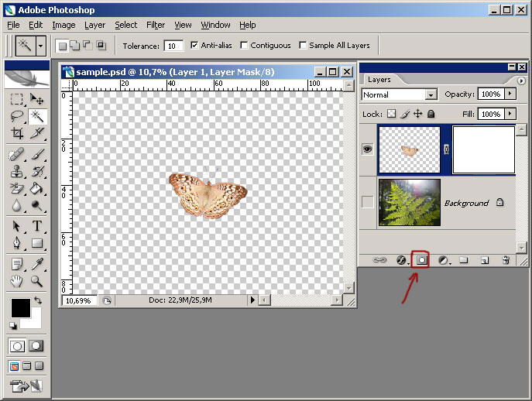This screenshot has width=532, height=401.
Task: Select the Magic Wand tool
Action: click(36, 116)
